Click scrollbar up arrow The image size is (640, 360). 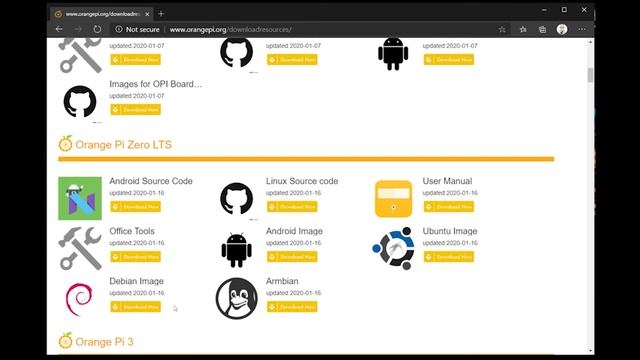click(x=590, y=42)
